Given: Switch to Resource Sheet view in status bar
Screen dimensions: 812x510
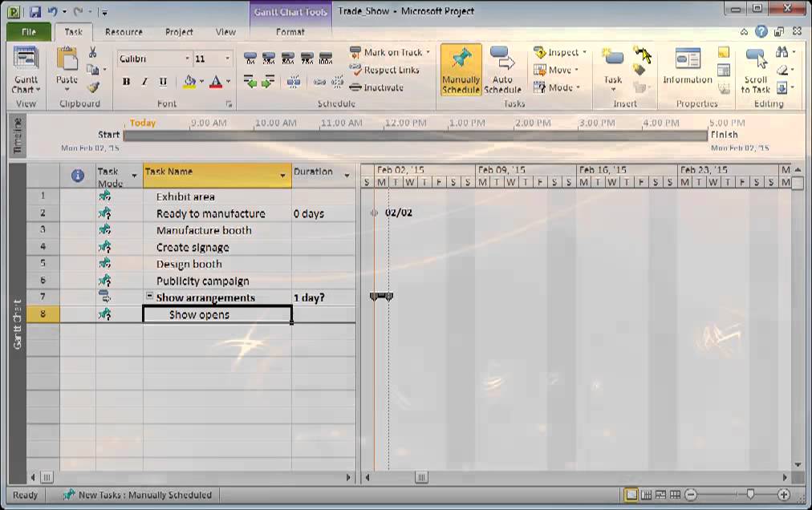Looking at the screenshot, I should [675, 495].
